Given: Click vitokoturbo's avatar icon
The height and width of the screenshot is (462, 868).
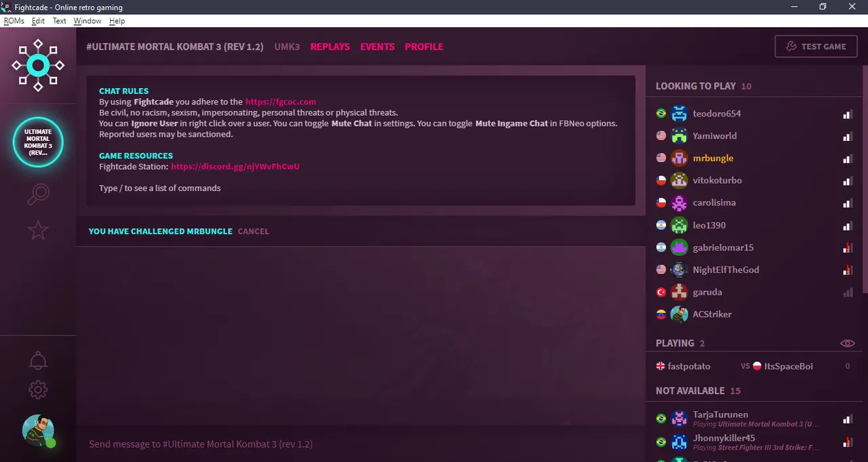Looking at the screenshot, I should point(679,181).
